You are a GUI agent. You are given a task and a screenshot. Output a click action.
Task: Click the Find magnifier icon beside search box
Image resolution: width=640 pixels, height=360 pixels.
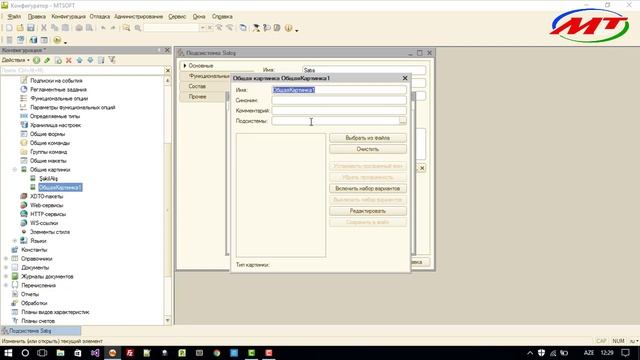tap(138, 28)
